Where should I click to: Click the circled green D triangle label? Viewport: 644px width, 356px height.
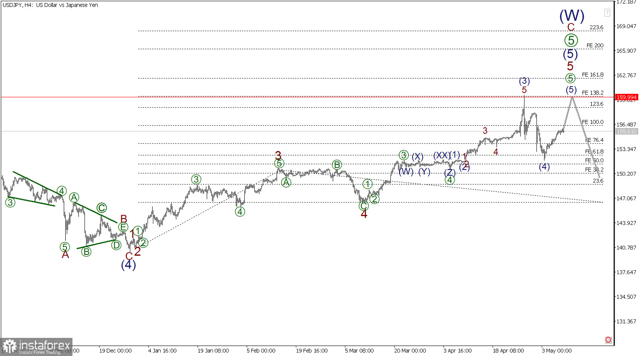point(116,245)
